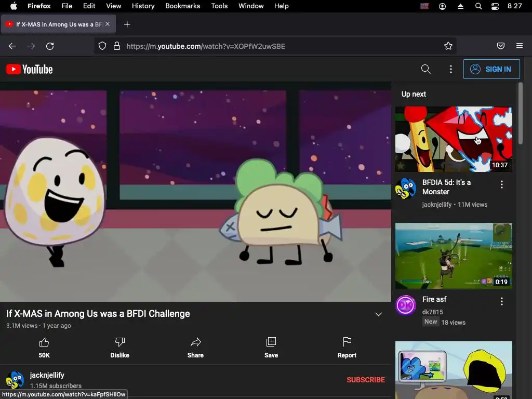Screen dimensions: 532x399
Task: Open jacknjellify channel name link
Action: click(x=47, y=375)
